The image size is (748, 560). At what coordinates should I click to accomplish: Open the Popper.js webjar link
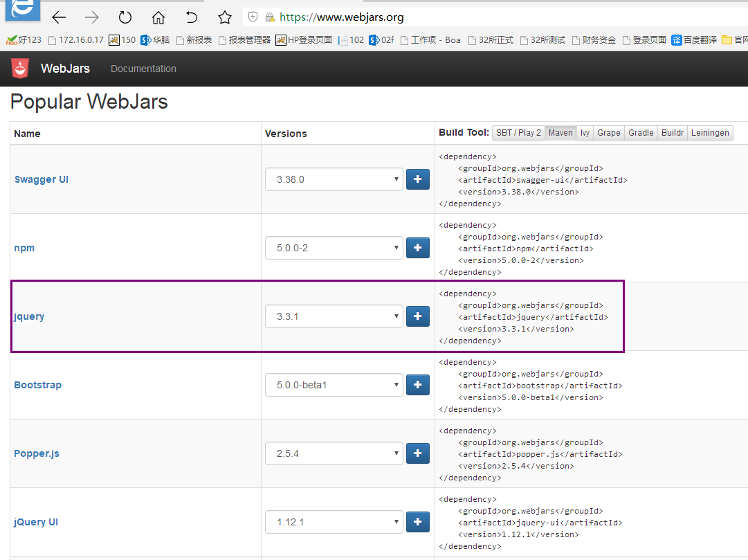pos(37,453)
